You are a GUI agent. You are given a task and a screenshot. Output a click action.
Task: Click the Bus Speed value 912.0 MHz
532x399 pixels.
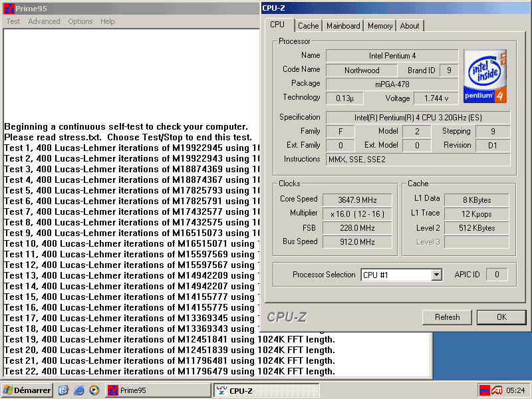point(357,242)
